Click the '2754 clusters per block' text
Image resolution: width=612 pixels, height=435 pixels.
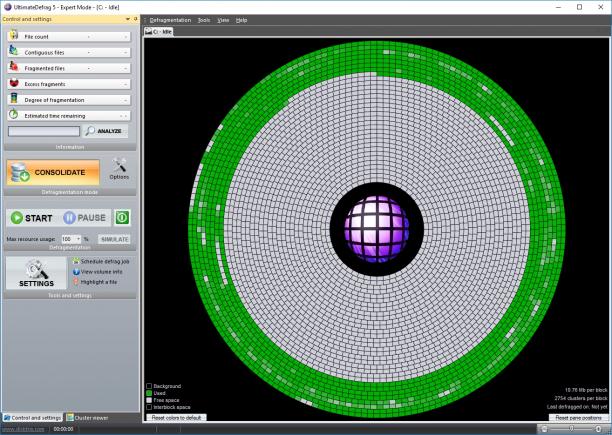581,398
